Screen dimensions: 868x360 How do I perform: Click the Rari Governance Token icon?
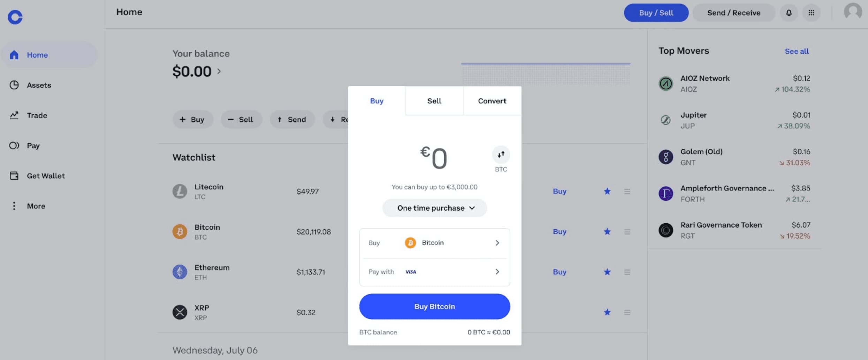click(665, 230)
